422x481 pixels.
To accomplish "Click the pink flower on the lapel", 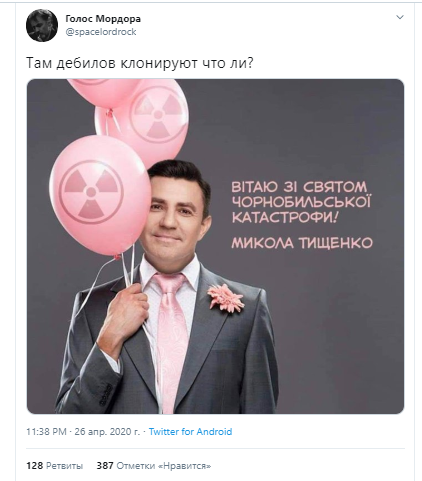I will click(226, 299).
